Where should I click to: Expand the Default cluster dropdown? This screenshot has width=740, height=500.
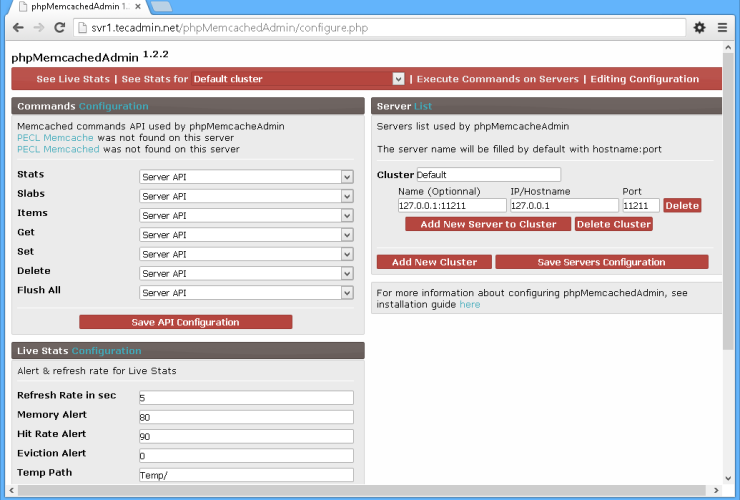click(398, 79)
